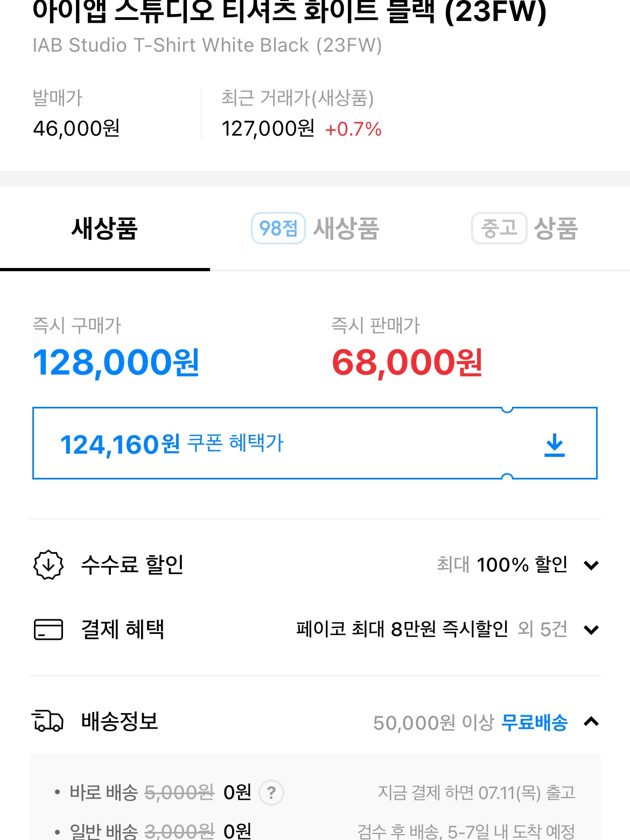The image size is (630, 840).
Task: Tap the 124,160원 쿠폰 혜택가 banner
Action: pyautogui.click(x=315, y=443)
